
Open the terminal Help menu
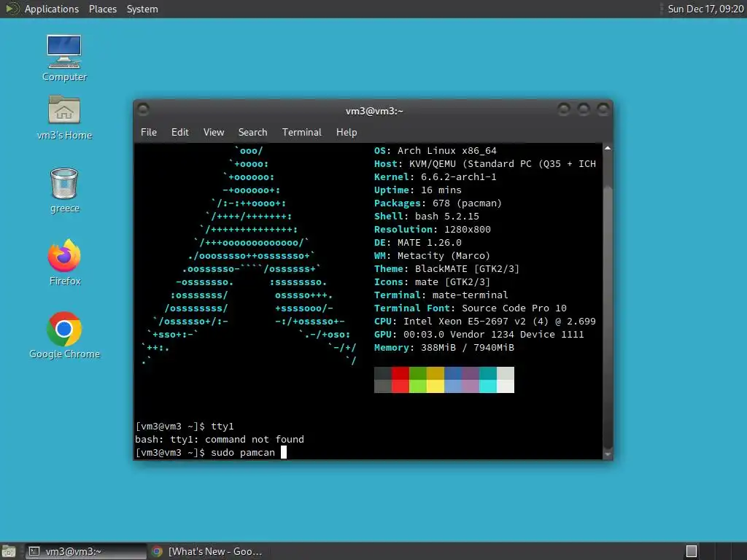[x=347, y=132]
